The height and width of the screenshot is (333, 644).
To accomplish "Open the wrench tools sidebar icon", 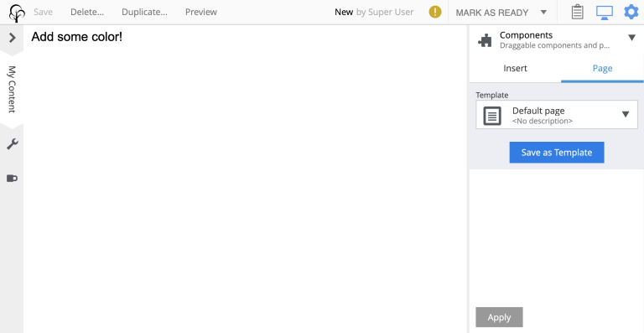I will [x=12, y=144].
